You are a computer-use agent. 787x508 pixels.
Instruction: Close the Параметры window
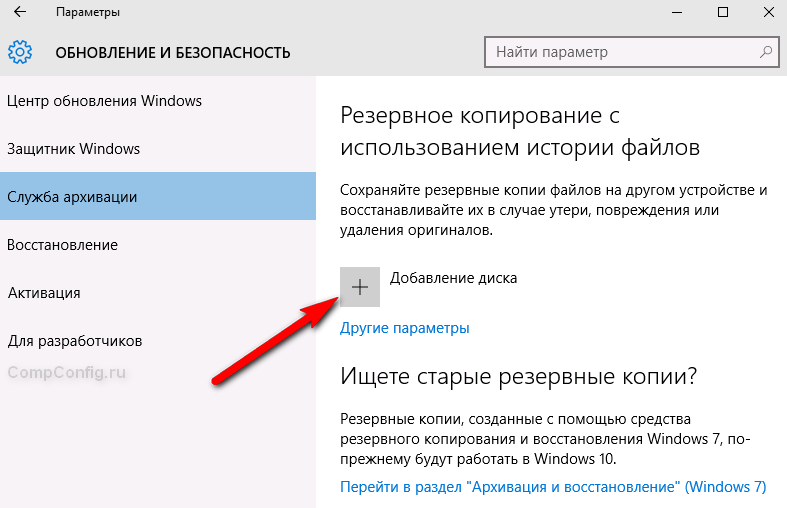click(x=768, y=13)
